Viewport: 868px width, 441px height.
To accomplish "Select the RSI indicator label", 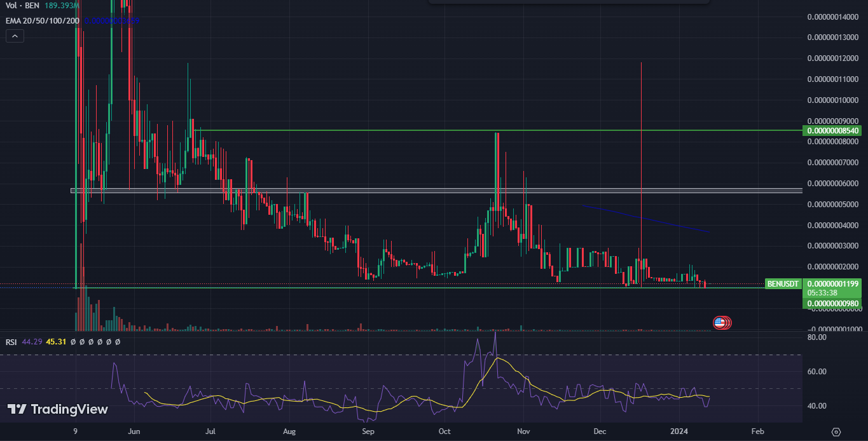I will [x=11, y=342].
